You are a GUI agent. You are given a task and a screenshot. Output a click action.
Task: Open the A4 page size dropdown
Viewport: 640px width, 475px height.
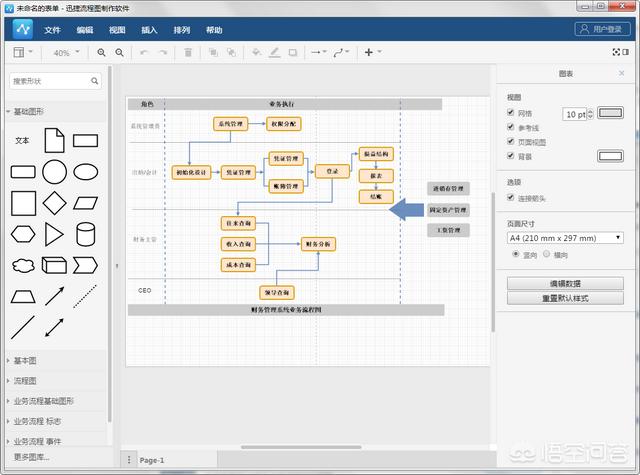coord(566,238)
